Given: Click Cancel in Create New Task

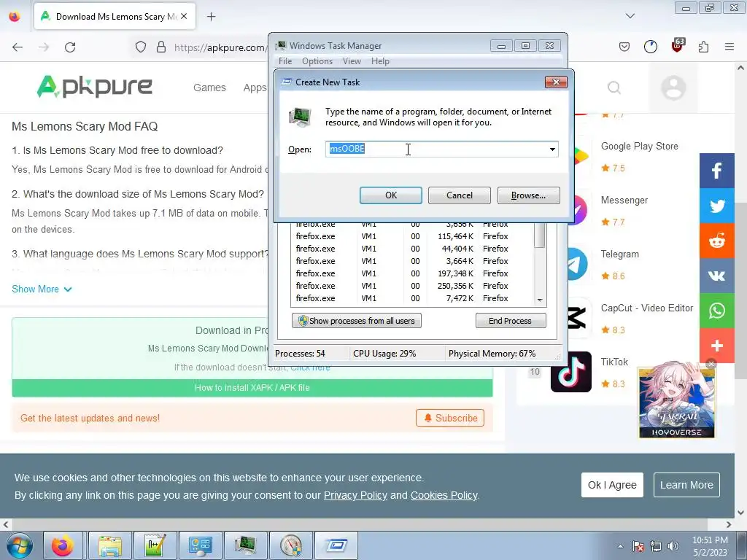Looking at the screenshot, I should point(460,195).
